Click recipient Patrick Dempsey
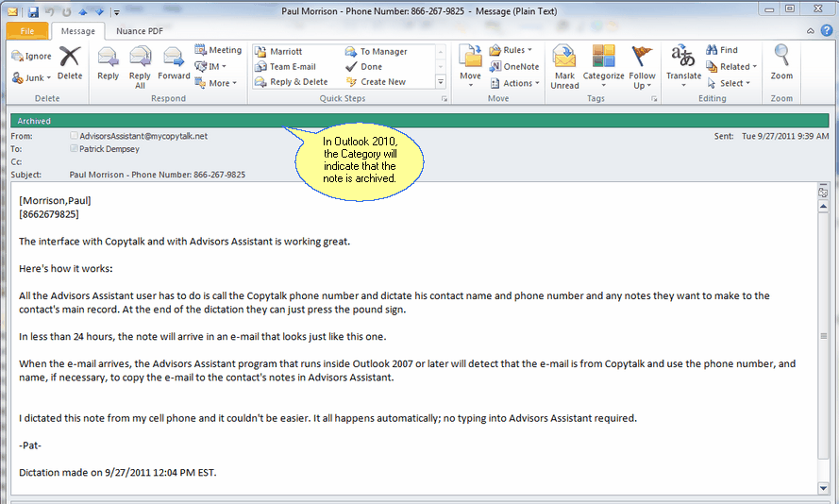The image size is (839, 504). pyautogui.click(x=109, y=149)
